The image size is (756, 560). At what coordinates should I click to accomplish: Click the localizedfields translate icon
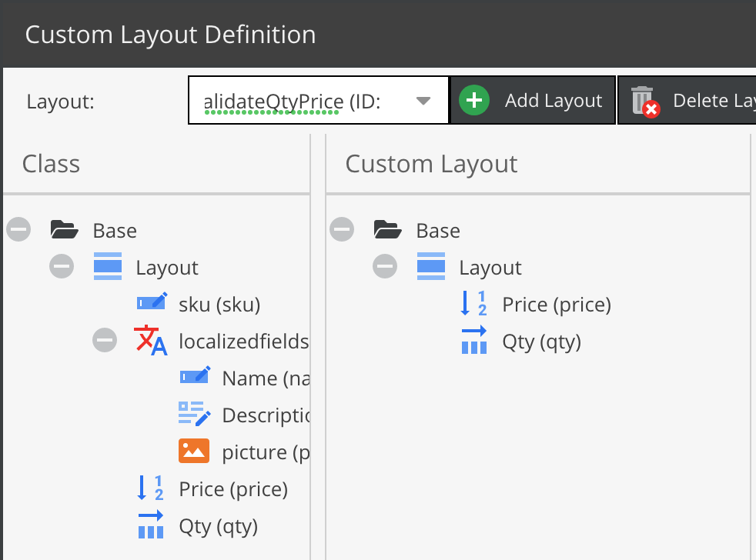[150, 341]
